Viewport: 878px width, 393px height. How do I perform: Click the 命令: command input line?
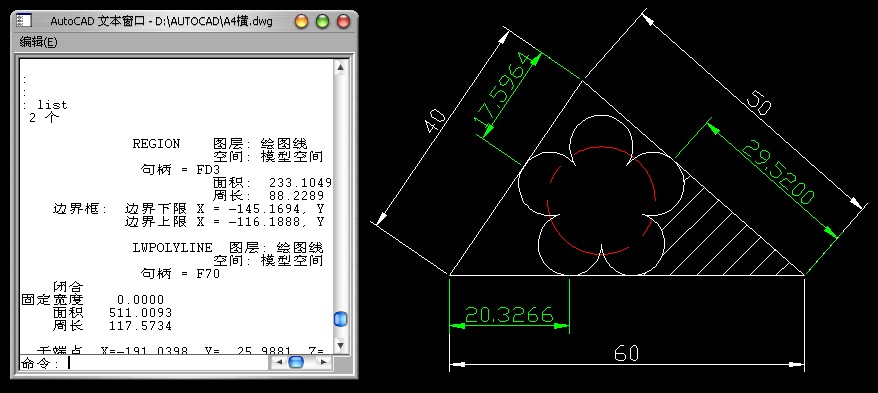144,363
